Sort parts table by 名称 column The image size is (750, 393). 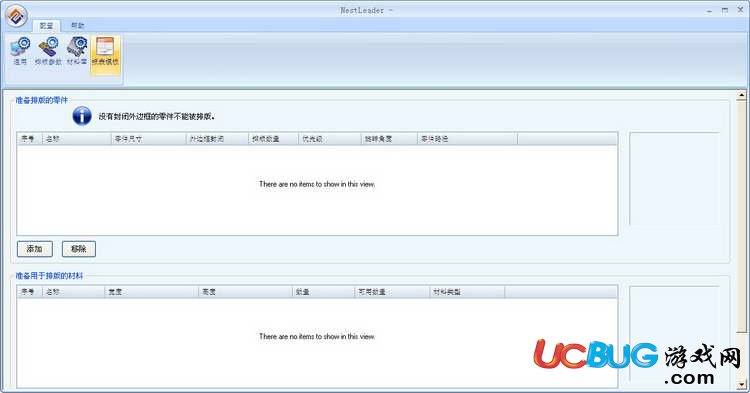[x=77, y=139]
